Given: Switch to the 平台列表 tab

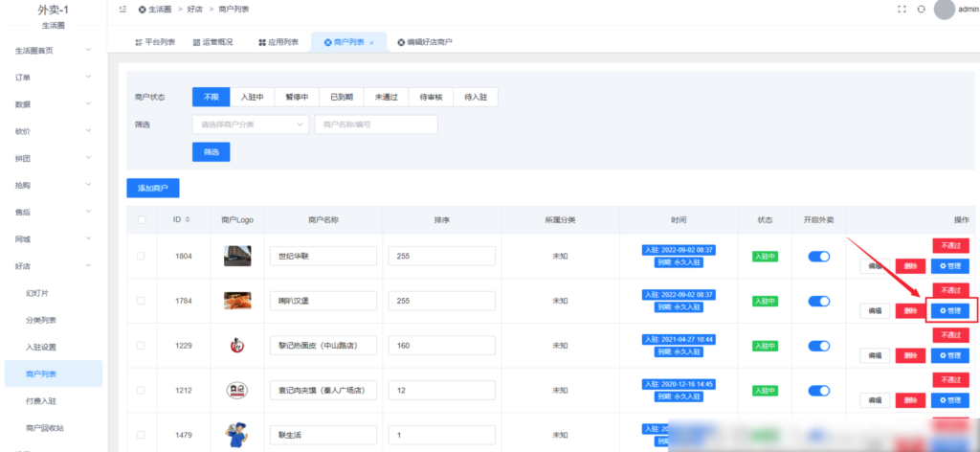Looking at the screenshot, I should tap(155, 42).
